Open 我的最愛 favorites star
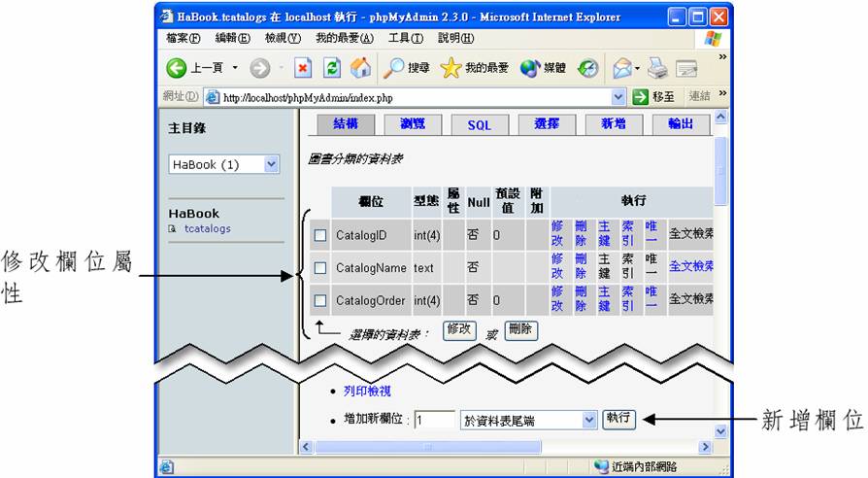This screenshot has height=478, width=868. tap(475, 68)
